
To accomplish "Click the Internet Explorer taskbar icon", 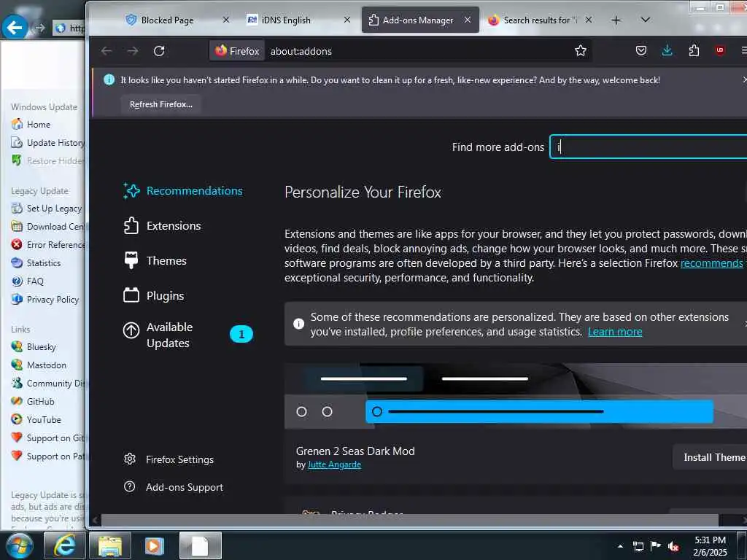I will (x=64, y=545).
